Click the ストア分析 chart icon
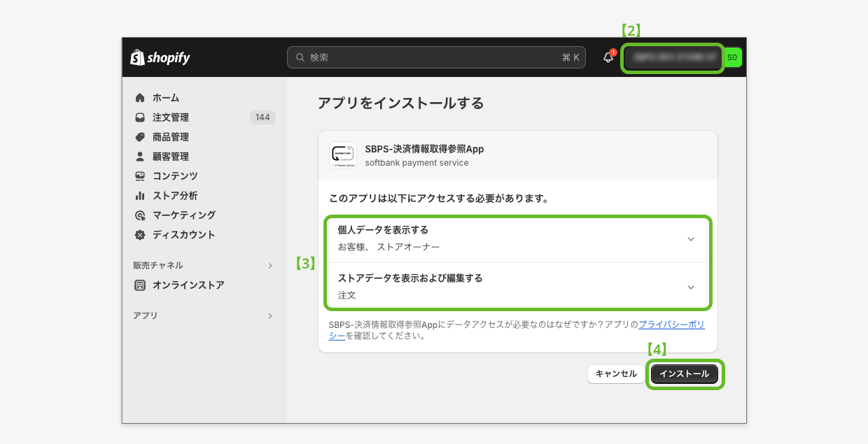This screenshot has height=444, width=868. (x=140, y=196)
